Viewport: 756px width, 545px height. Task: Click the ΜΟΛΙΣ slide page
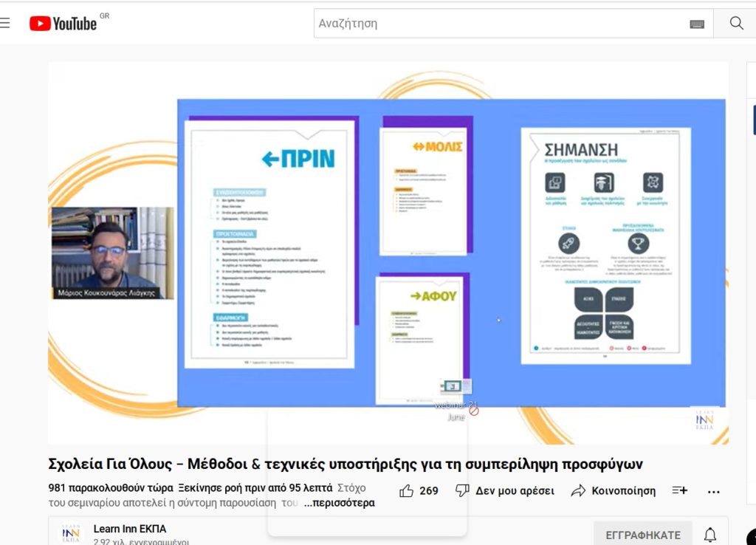pos(423,191)
